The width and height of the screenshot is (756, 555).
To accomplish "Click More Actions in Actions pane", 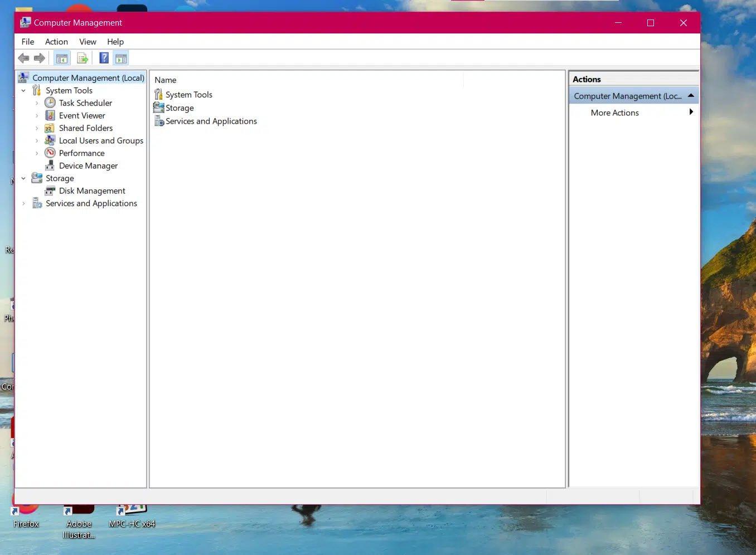I will point(614,113).
